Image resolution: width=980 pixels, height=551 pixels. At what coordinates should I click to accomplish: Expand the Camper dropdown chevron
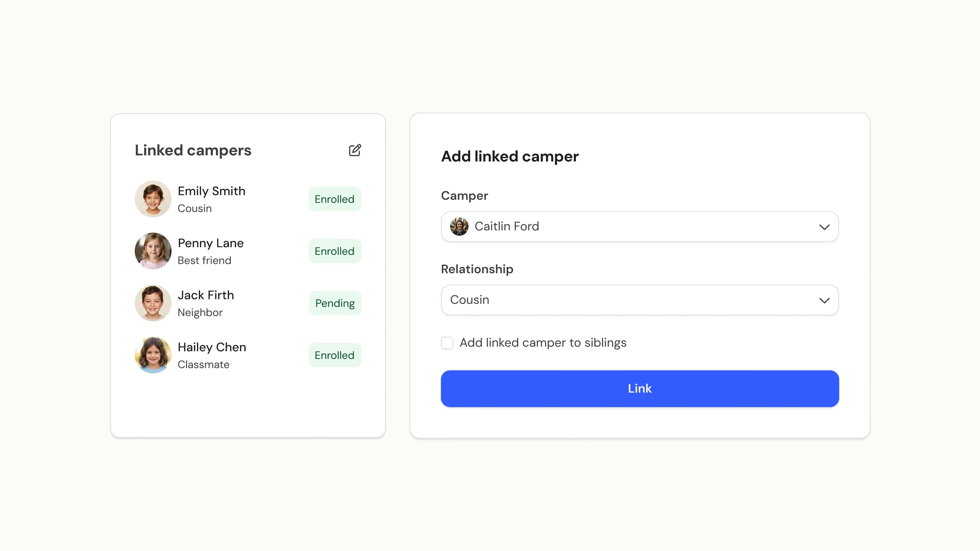pos(824,227)
